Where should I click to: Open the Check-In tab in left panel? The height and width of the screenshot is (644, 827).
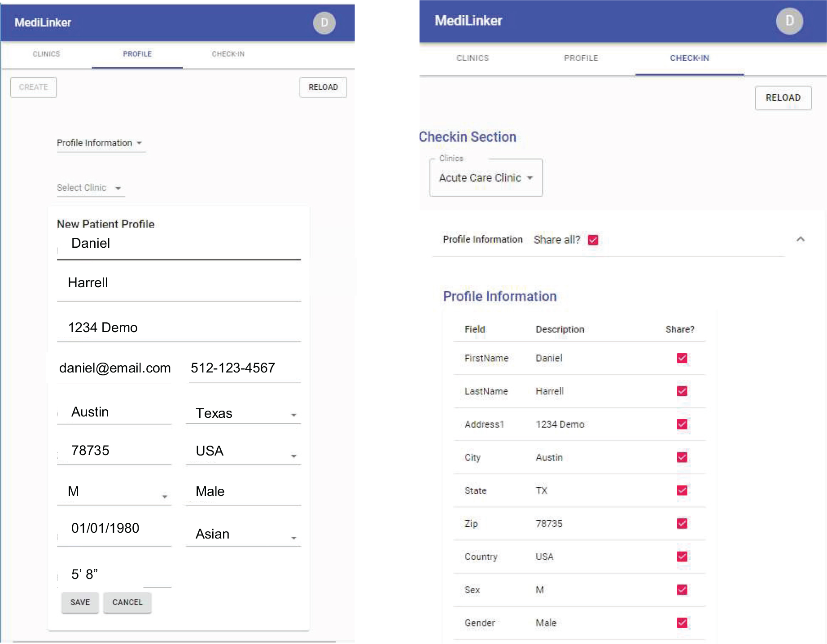228,54
